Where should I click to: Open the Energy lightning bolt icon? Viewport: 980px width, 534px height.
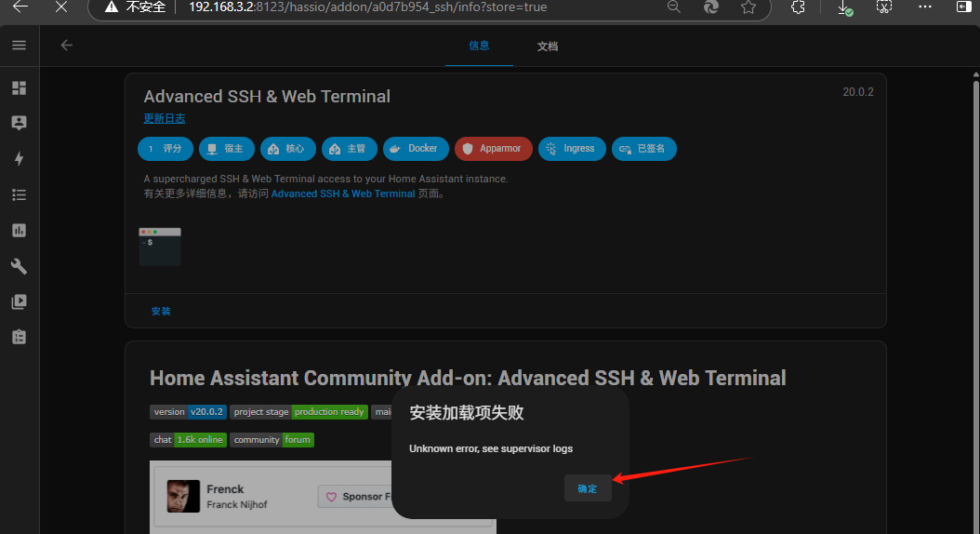click(x=19, y=159)
